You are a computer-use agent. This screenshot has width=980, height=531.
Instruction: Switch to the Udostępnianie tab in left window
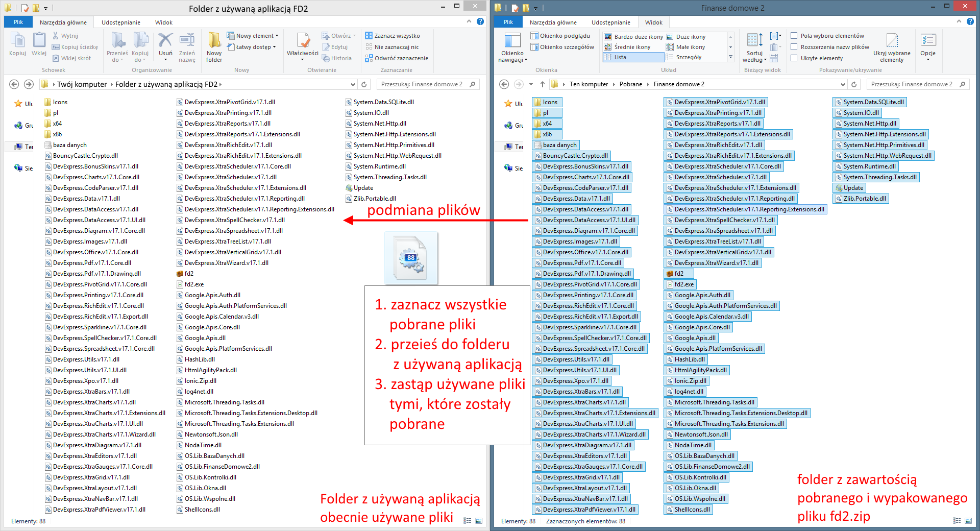(x=121, y=22)
